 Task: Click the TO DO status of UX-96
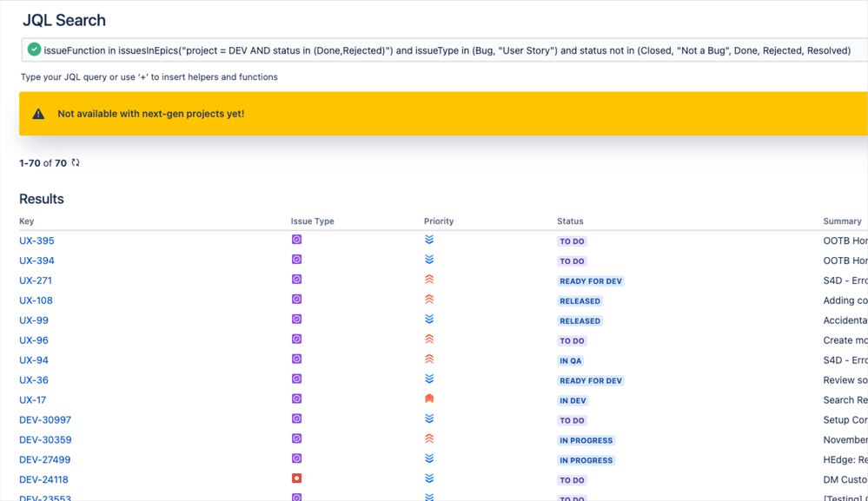click(x=572, y=340)
